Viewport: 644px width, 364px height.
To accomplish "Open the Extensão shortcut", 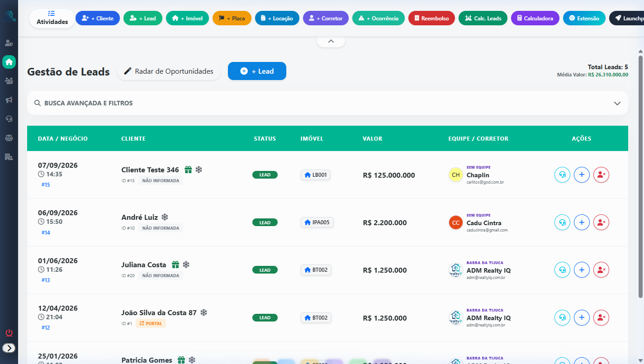I will [584, 19].
